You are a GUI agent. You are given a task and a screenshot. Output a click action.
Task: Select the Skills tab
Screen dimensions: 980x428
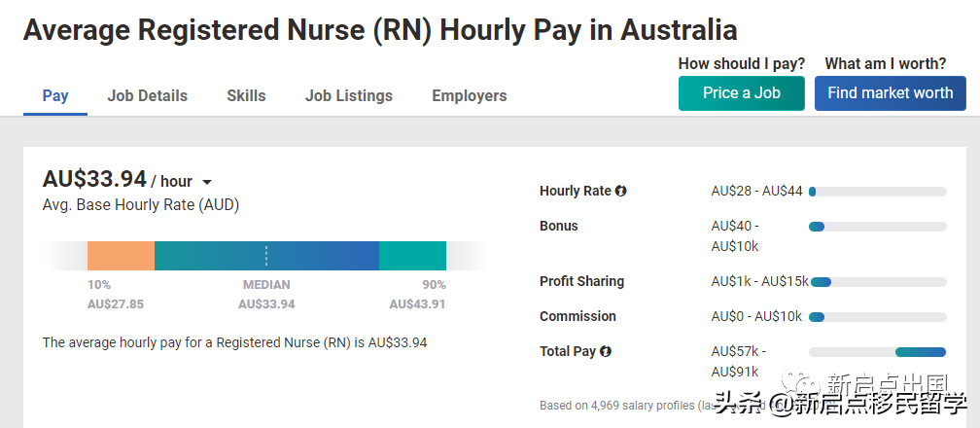point(246,95)
